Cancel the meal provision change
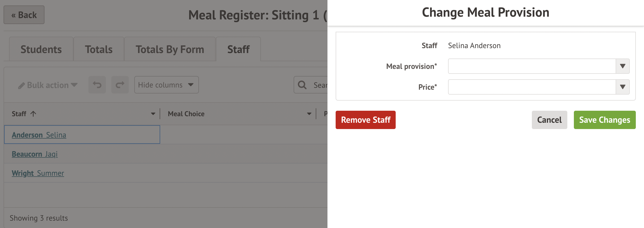 549,120
